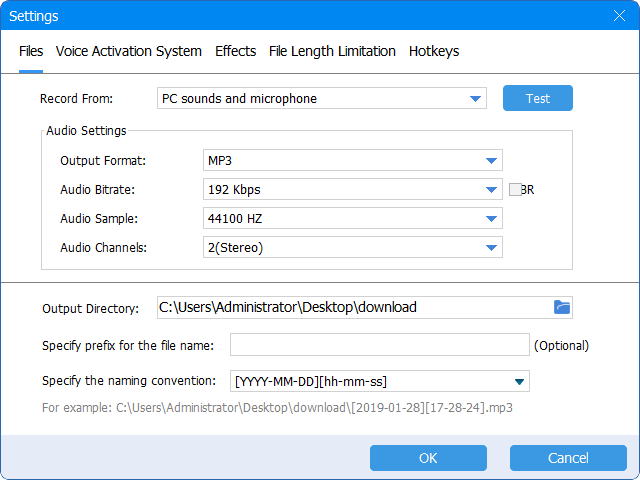Expand the naming convention dropdown

(x=379, y=381)
